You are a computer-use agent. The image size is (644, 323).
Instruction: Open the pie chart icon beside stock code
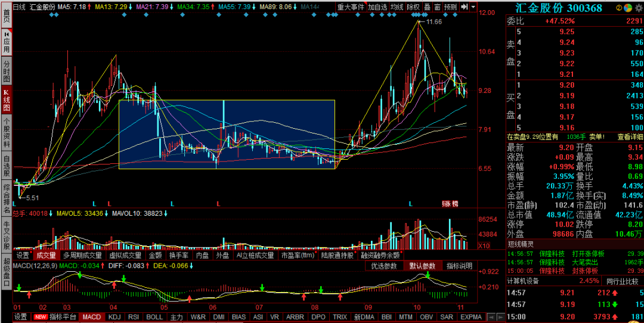[628, 8]
